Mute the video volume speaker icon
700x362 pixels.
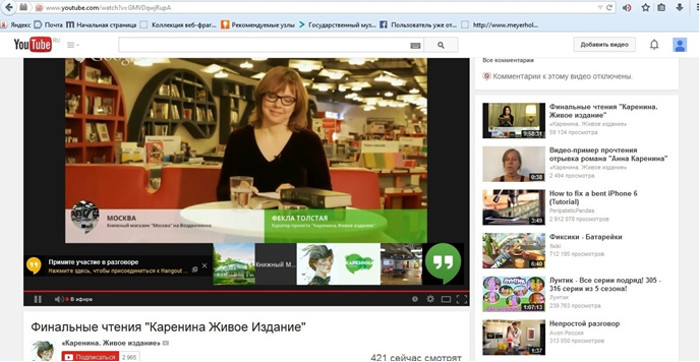coord(58,299)
